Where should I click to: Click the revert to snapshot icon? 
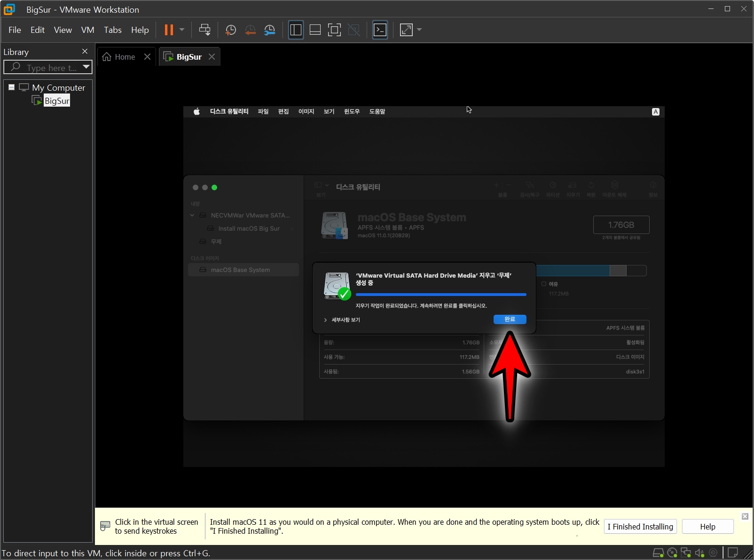pyautogui.click(x=250, y=30)
